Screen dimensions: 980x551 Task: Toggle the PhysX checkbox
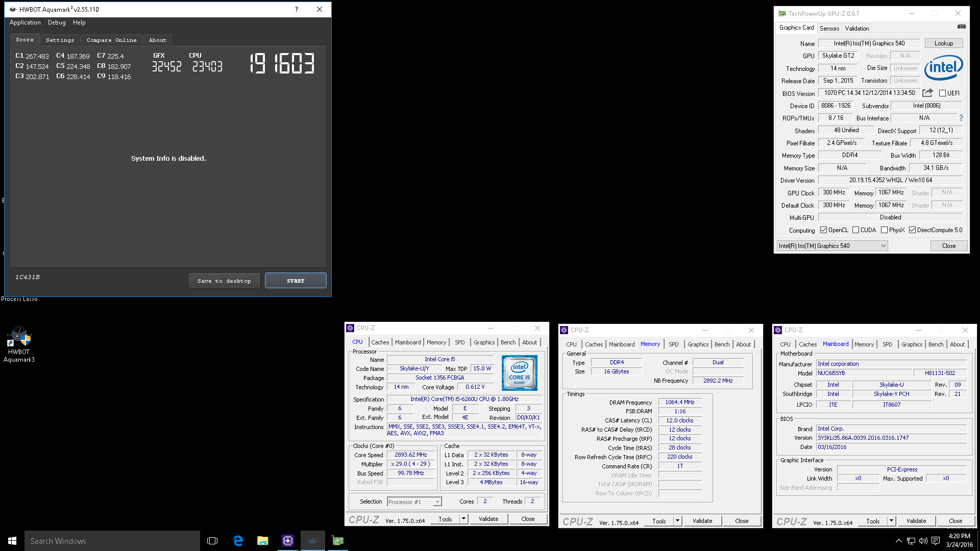tap(884, 230)
